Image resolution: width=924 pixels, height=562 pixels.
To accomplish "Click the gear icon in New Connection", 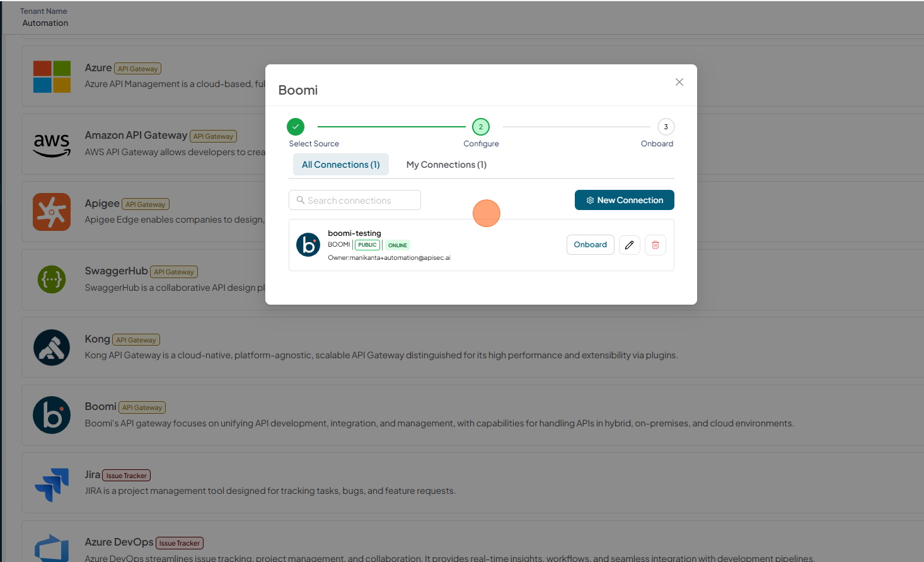I will point(591,201).
